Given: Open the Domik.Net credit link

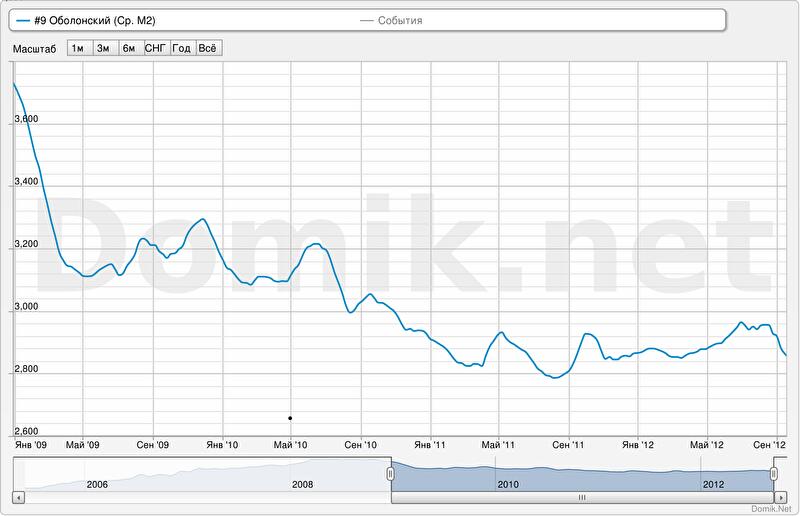Looking at the screenshot, I should [776, 510].
